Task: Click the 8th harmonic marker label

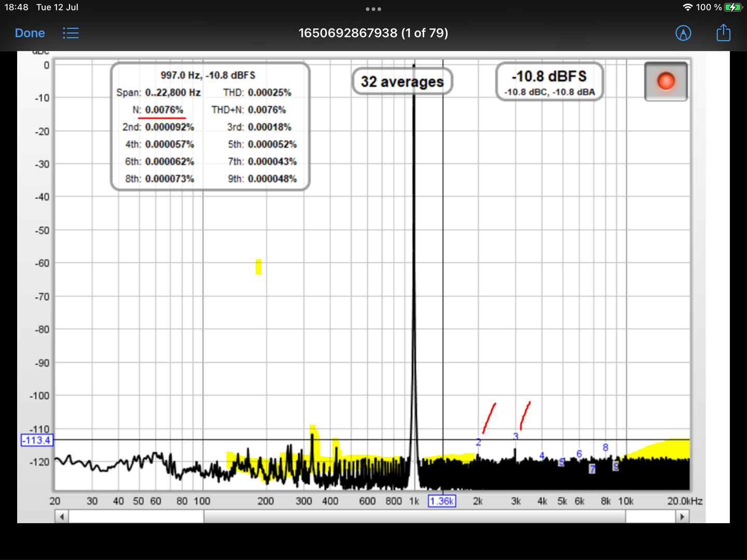Action: pyautogui.click(x=605, y=447)
